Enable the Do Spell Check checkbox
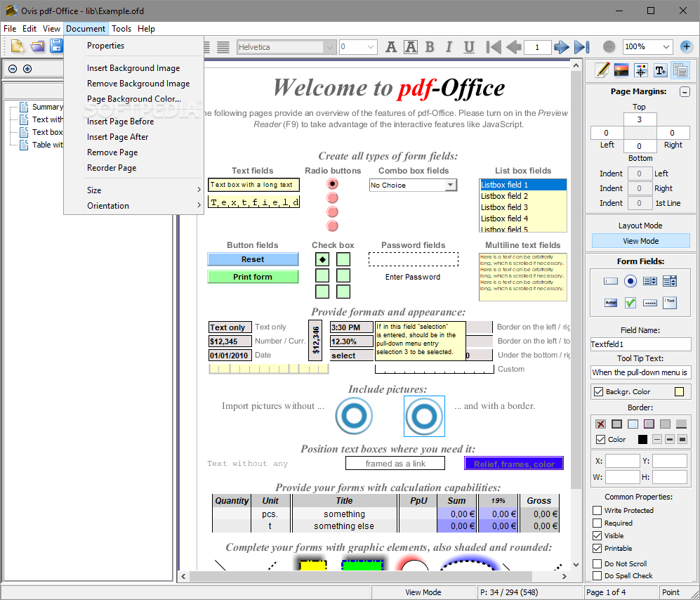Screen dimensions: 700x600 click(597, 576)
